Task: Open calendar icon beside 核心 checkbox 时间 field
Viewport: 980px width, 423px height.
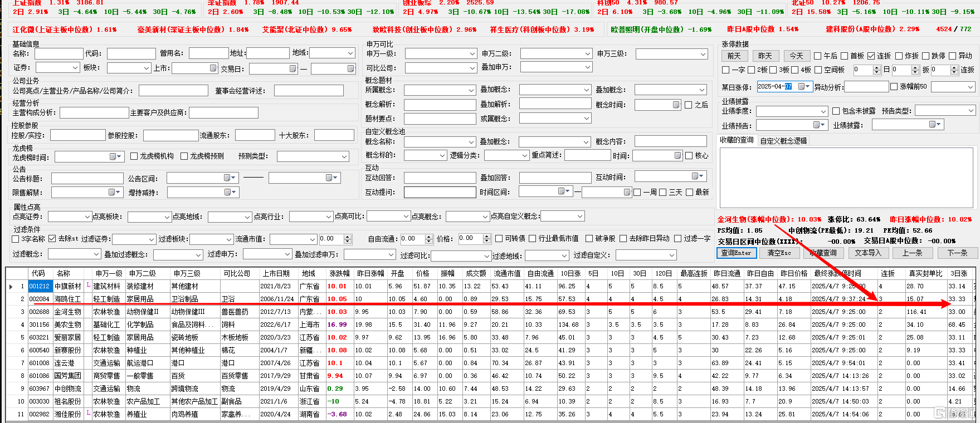Action: (x=677, y=156)
